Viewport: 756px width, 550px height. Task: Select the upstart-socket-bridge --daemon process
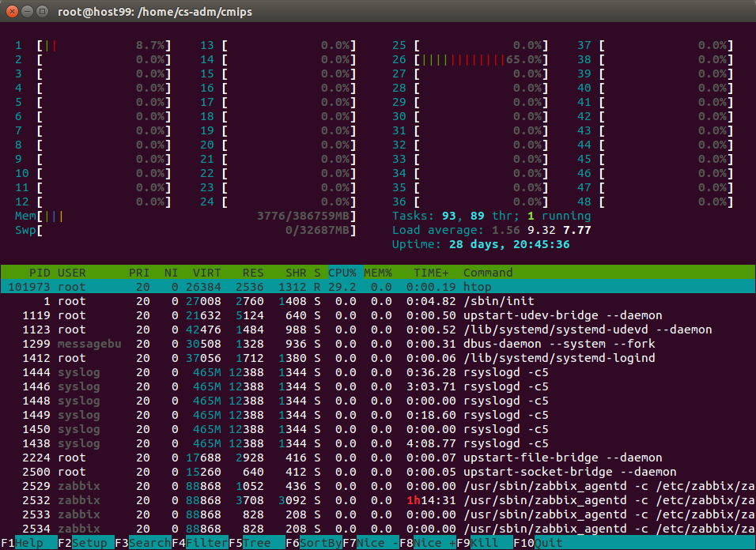tap(378, 472)
